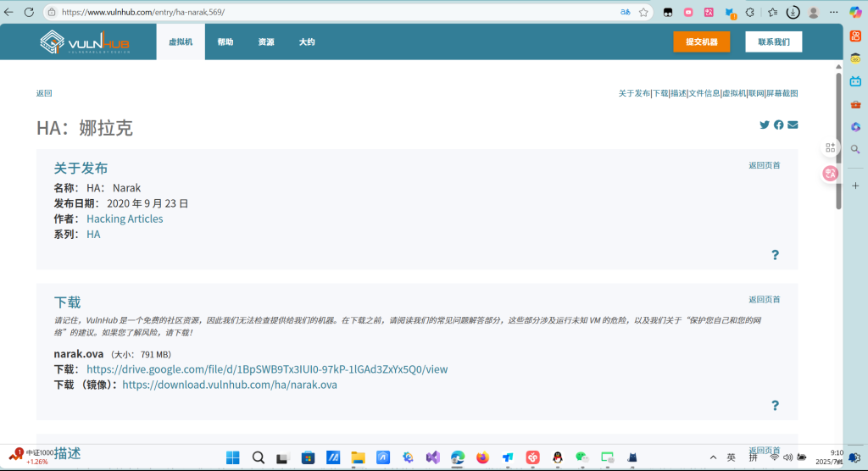Image resolution: width=868 pixels, height=471 pixels.
Task: Click the browser refresh button
Action: (29, 13)
